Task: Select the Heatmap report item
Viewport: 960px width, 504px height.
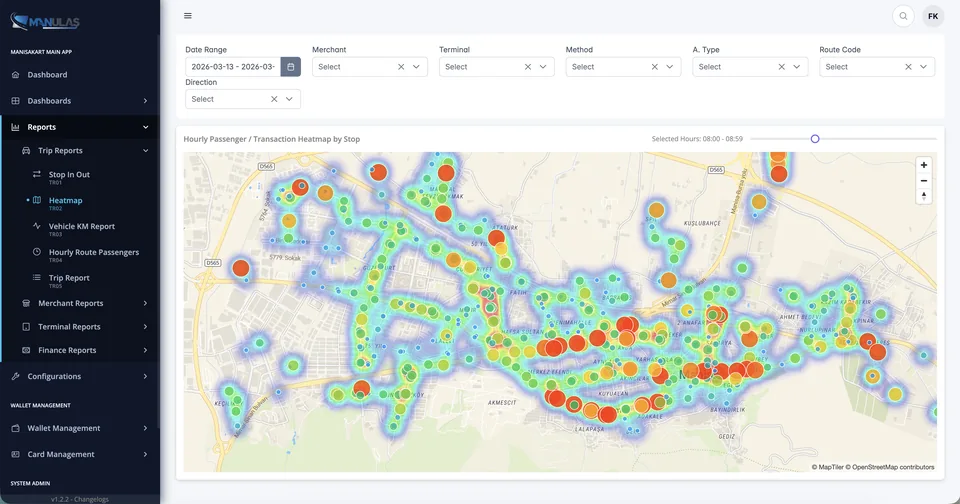Action: (x=80, y=203)
